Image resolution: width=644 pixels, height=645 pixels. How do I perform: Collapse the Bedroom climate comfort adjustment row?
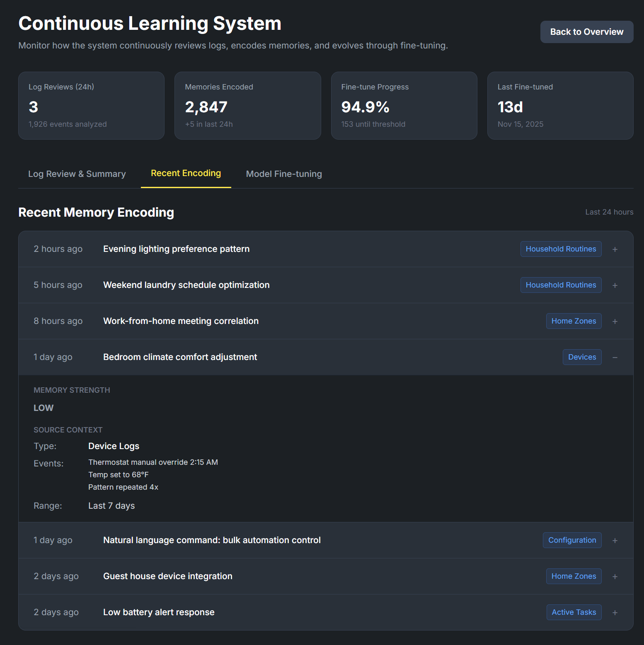pos(615,358)
